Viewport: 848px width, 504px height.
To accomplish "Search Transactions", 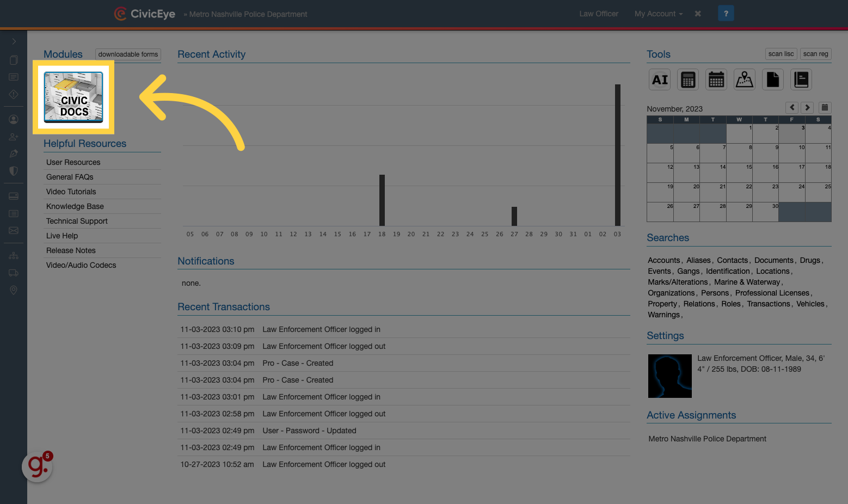I will coord(769,304).
